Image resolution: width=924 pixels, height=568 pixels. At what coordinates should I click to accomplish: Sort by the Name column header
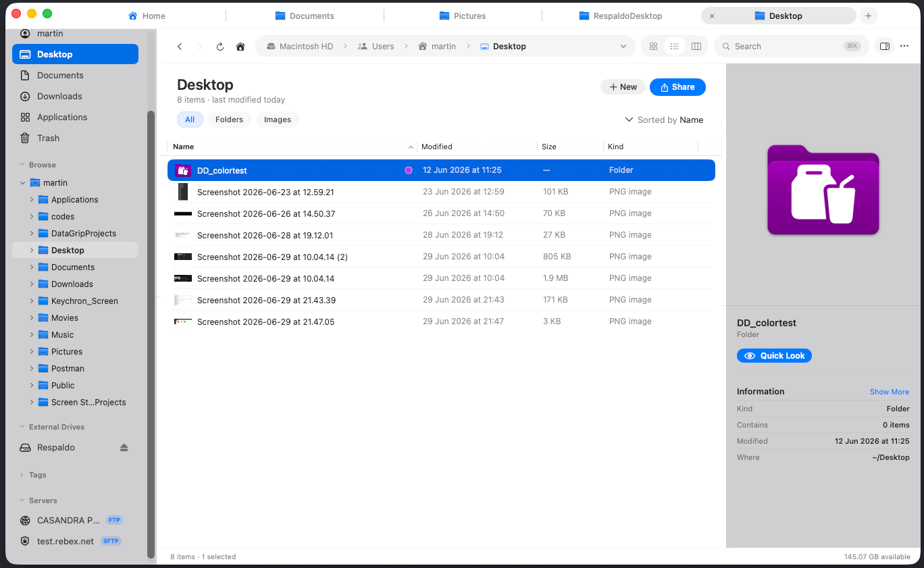[292, 147]
